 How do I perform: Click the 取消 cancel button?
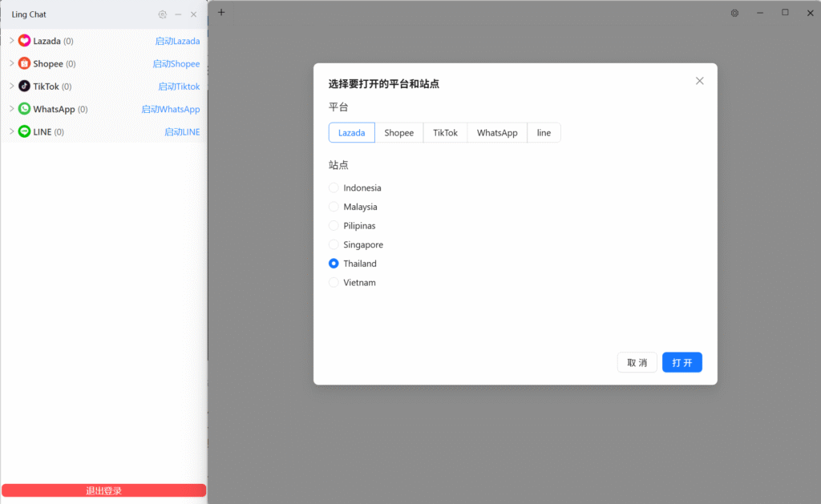(637, 362)
